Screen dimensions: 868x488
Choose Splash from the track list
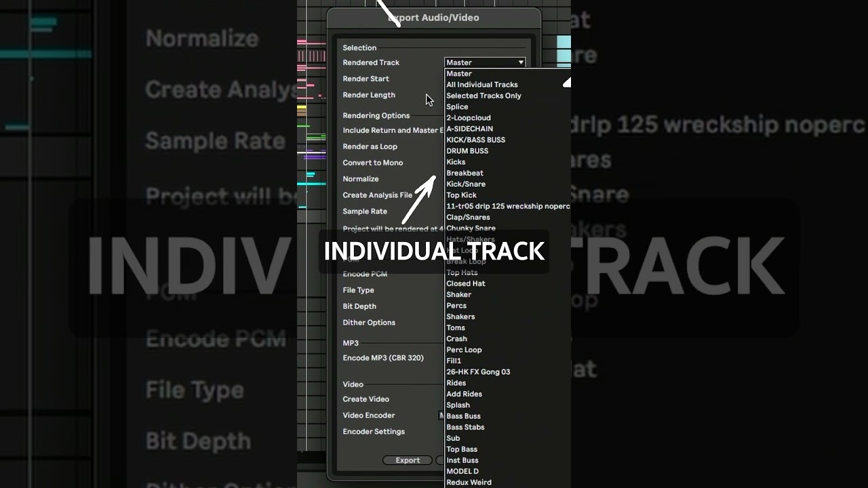pyautogui.click(x=458, y=405)
